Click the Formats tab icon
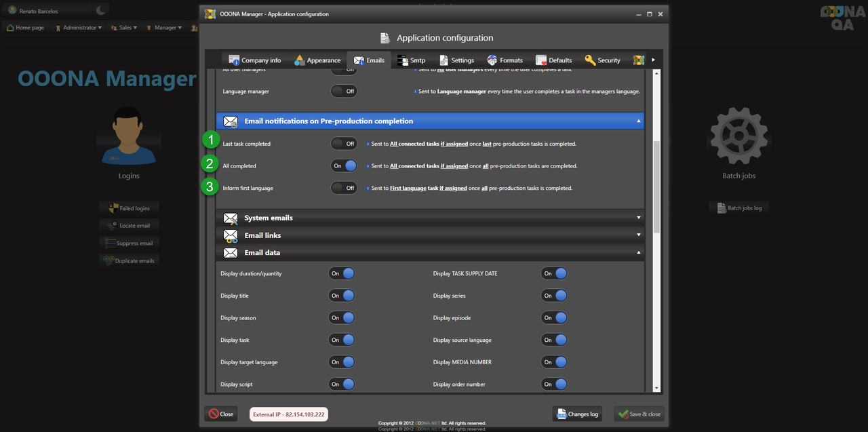The height and width of the screenshot is (432, 868). pyautogui.click(x=492, y=60)
